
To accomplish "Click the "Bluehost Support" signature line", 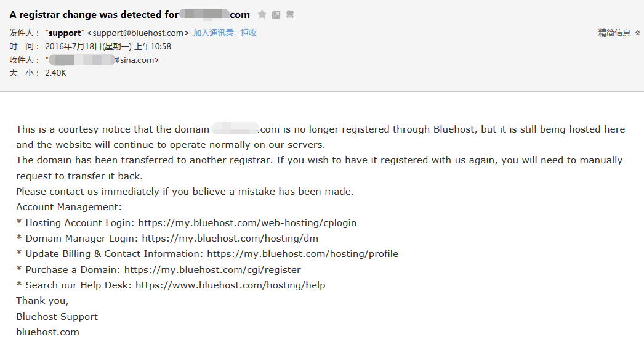I will coord(57,316).
